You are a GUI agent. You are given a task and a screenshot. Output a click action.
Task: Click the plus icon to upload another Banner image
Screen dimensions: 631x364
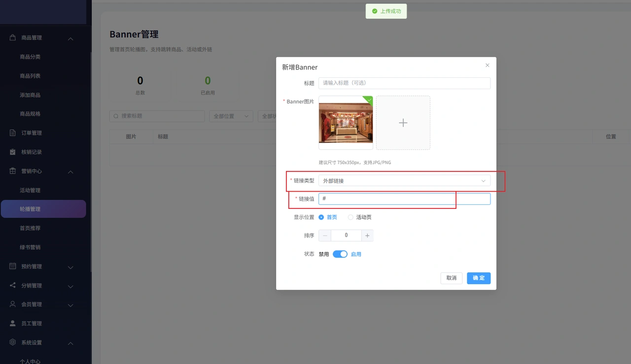[x=403, y=123]
